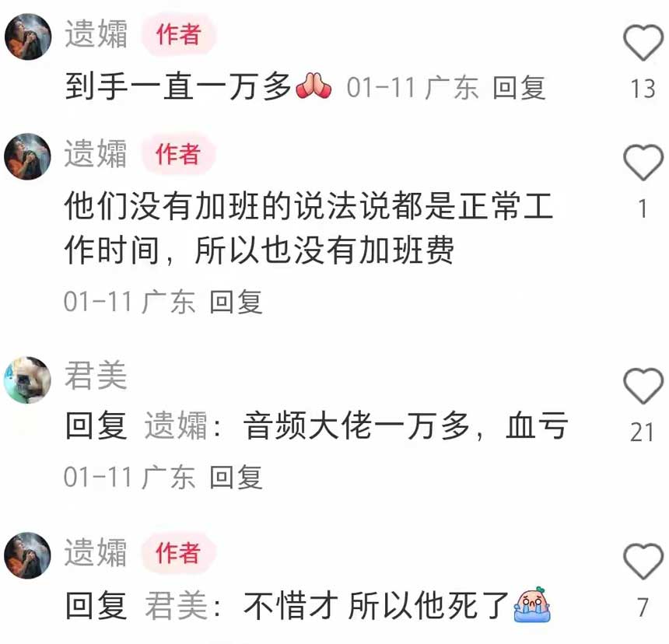Open the username 君美 above the 血亏 comment

(x=96, y=376)
